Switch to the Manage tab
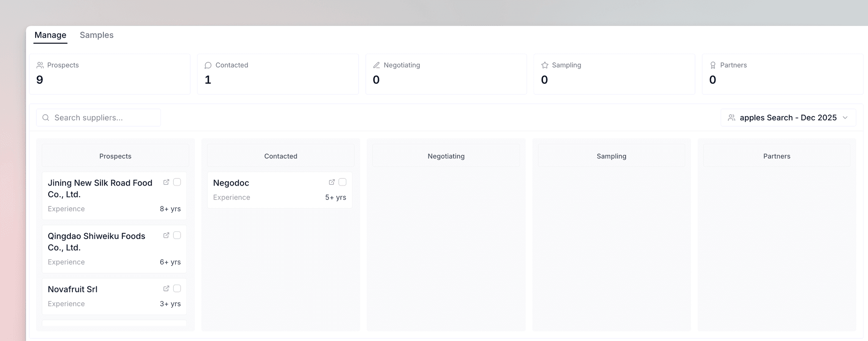 point(50,35)
